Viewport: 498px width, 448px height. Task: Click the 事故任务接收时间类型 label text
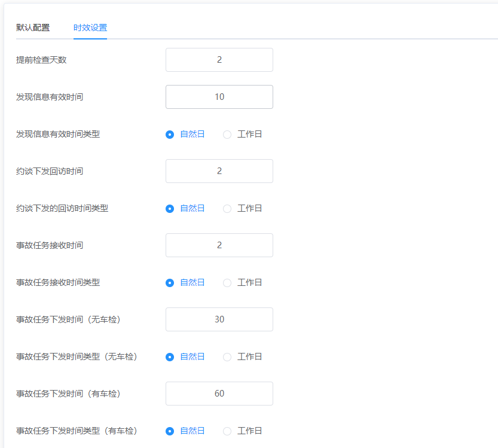coord(58,282)
